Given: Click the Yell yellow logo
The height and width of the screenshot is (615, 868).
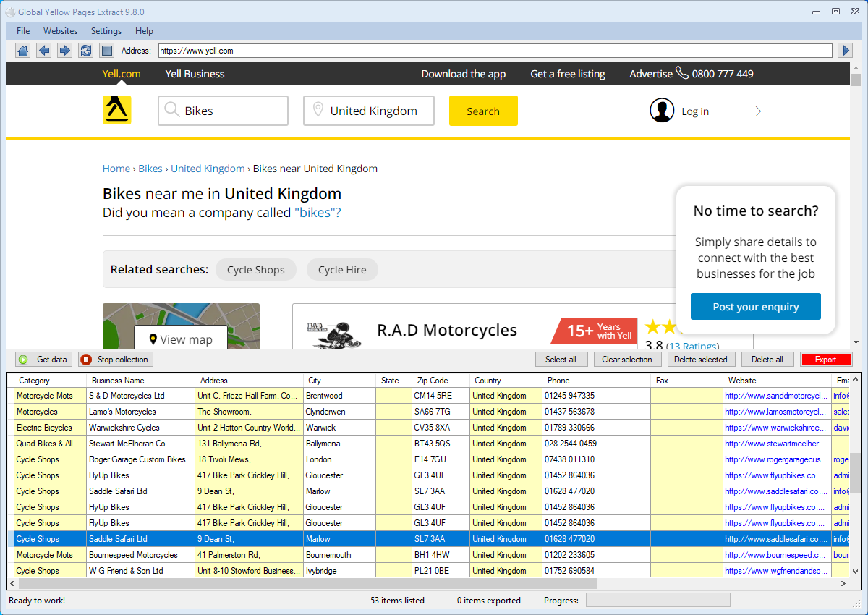Looking at the screenshot, I should pyautogui.click(x=116, y=110).
